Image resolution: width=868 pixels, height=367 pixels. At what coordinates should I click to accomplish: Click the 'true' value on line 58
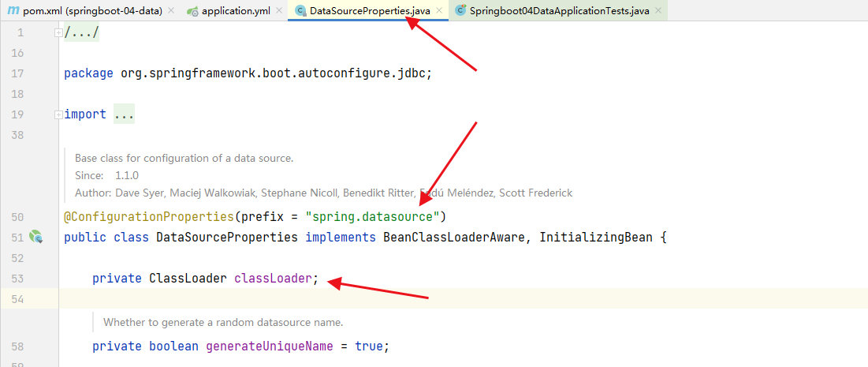369,346
